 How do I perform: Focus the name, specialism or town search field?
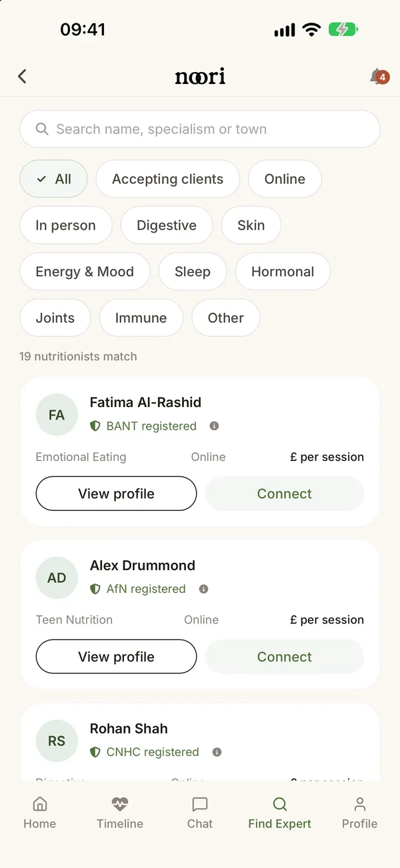click(200, 129)
